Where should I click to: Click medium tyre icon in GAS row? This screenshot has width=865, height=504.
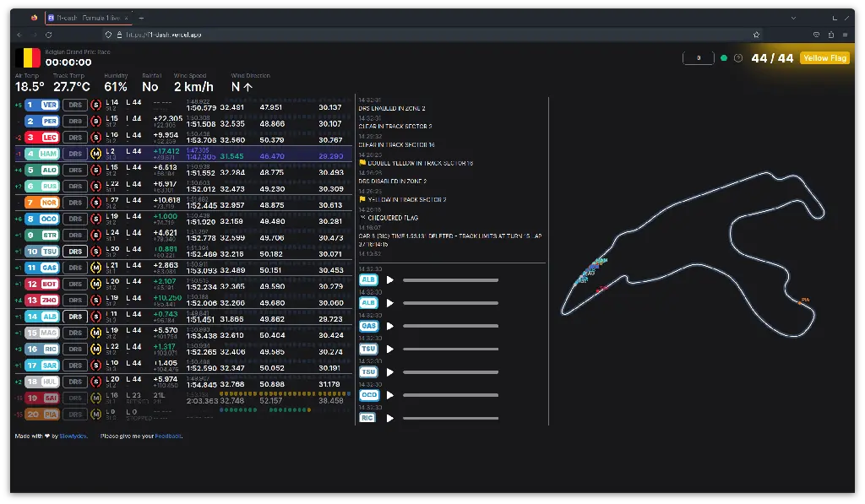[x=96, y=268]
